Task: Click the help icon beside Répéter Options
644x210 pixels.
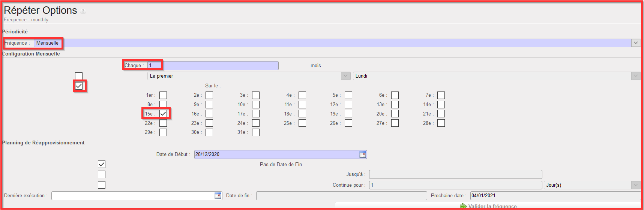Action: [x=83, y=11]
